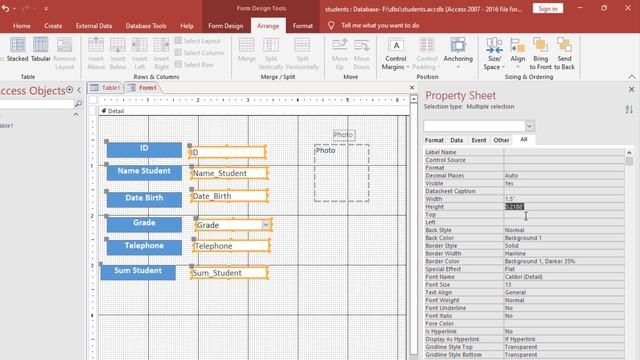Image resolution: width=640 pixels, height=360 pixels.
Task: Select the Form1 document tab
Action: pyautogui.click(x=142, y=88)
